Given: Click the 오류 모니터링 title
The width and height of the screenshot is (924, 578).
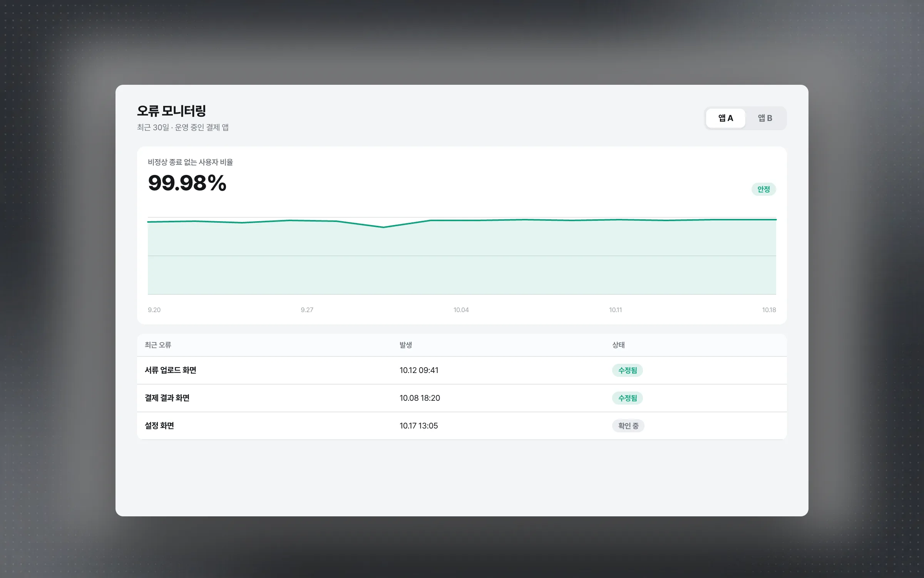Looking at the screenshot, I should pyautogui.click(x=171, y=111).
